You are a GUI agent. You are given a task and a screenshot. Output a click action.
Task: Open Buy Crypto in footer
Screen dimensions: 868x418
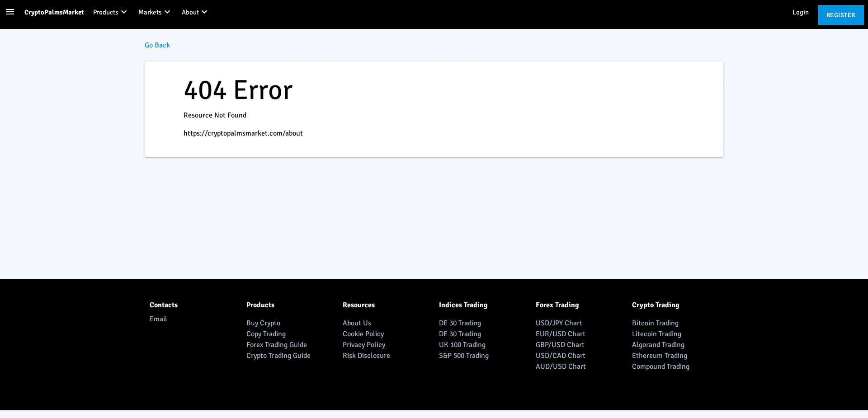point(263,323)
